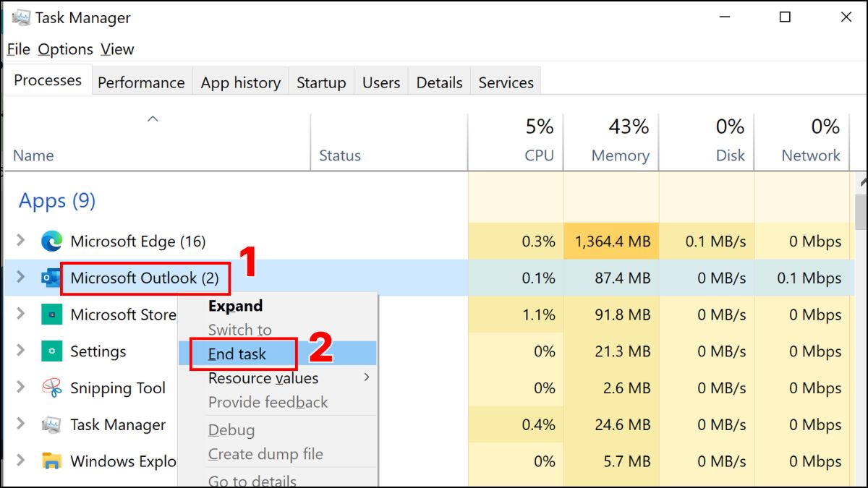Screen dimensions: 868x488
Task: Click the Microsoft Store app icon
Action: pyautogui.click(x=51, y=314)
